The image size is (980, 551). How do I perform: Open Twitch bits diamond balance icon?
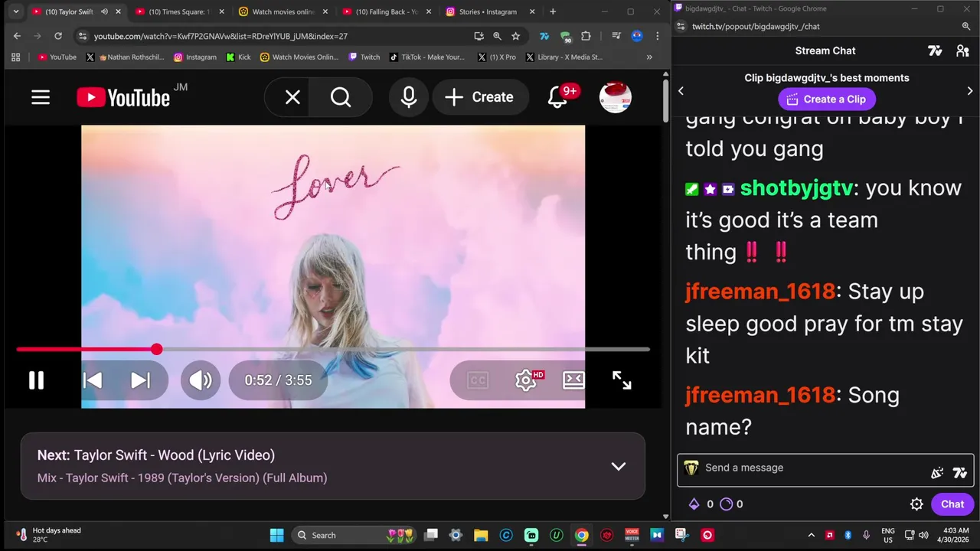[x=694, y=504]
